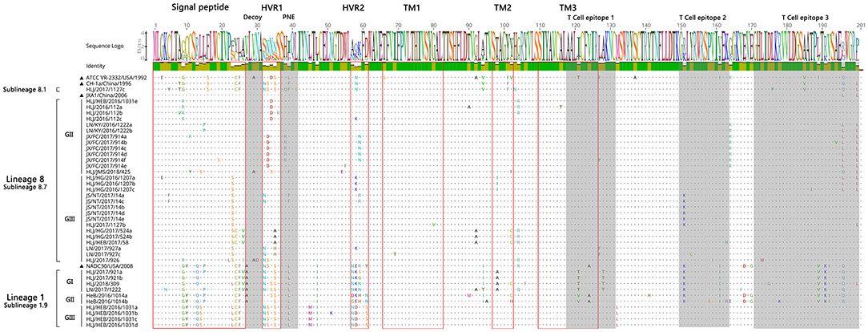This screenshot has width=868, height=332.
Task: Select sequence name HLJ/2017/1127c
Action: point(104,87)
